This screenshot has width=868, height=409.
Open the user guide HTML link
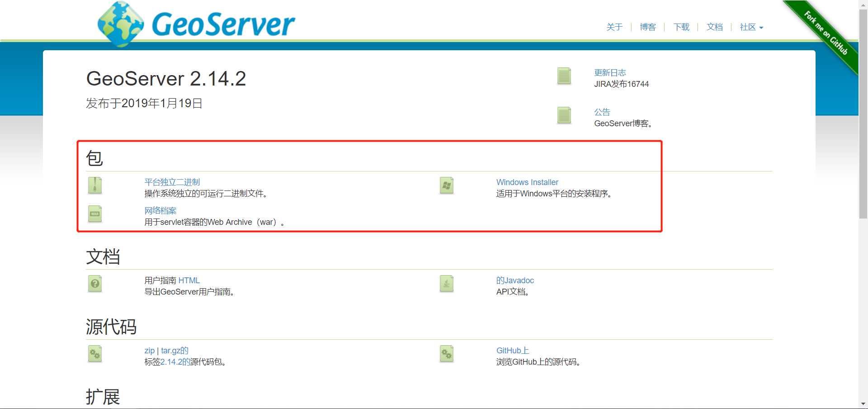pyautogui.click(x=189, y=281)
